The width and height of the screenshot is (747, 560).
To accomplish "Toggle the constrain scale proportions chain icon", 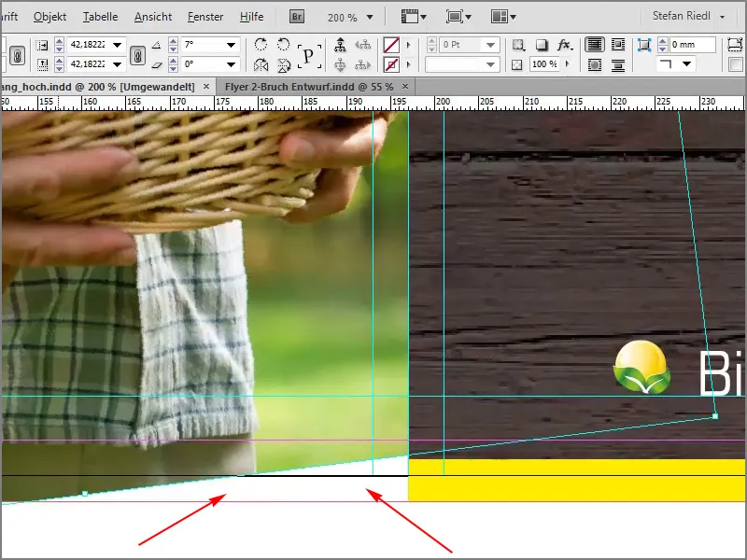I will [137, 55].
